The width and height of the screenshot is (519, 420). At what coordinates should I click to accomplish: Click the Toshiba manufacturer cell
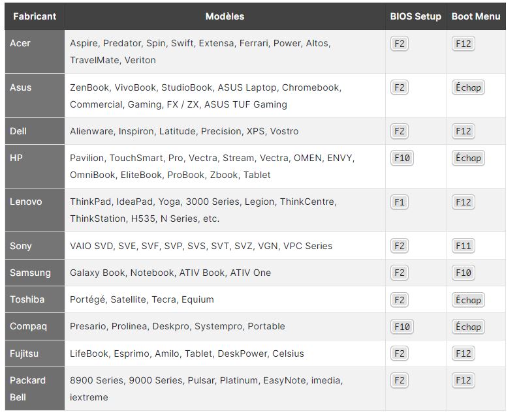point(27,299)
